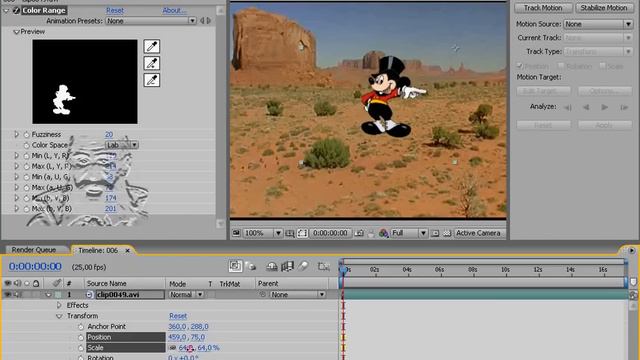The image size is (640, 360).
Task: Enable the Position checkbox in Tracker Controls
Action: 520,66
